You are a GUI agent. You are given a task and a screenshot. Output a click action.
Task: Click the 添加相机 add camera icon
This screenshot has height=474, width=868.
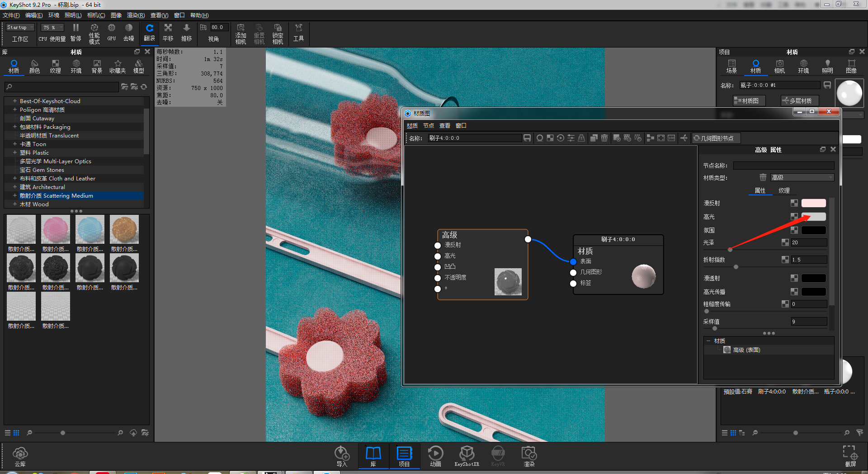click(241, 33)
